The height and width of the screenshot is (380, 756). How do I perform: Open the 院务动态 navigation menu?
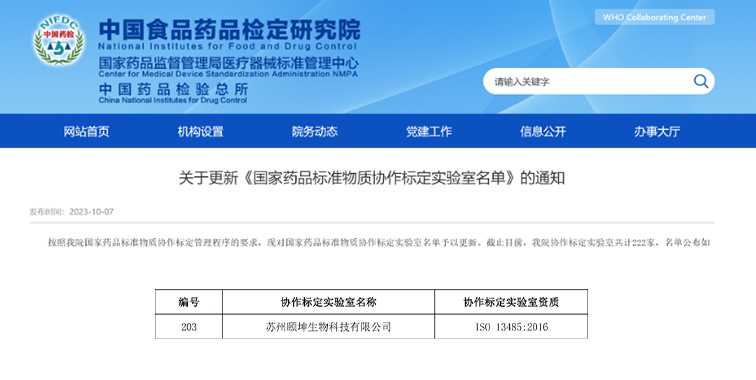click(315, 131)
